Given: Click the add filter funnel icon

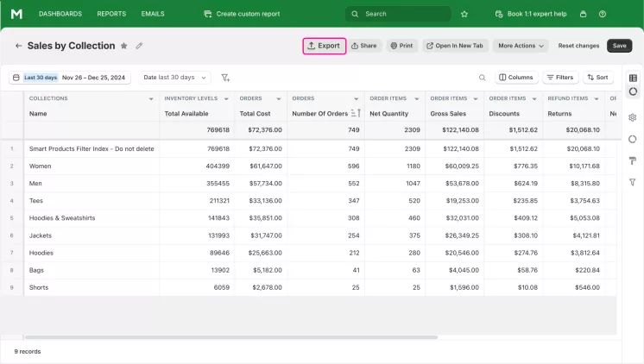Looking at the screenshot, I should [x=225, y=78].
